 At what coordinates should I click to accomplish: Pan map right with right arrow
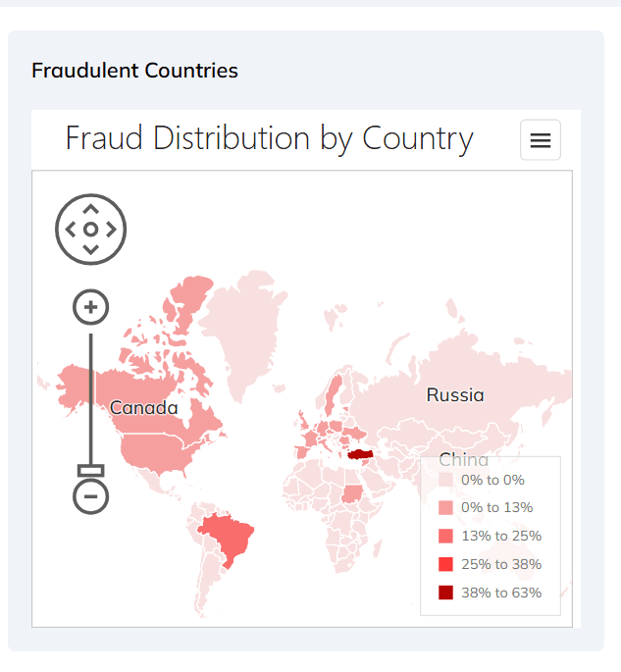click(x=112, y=229)
